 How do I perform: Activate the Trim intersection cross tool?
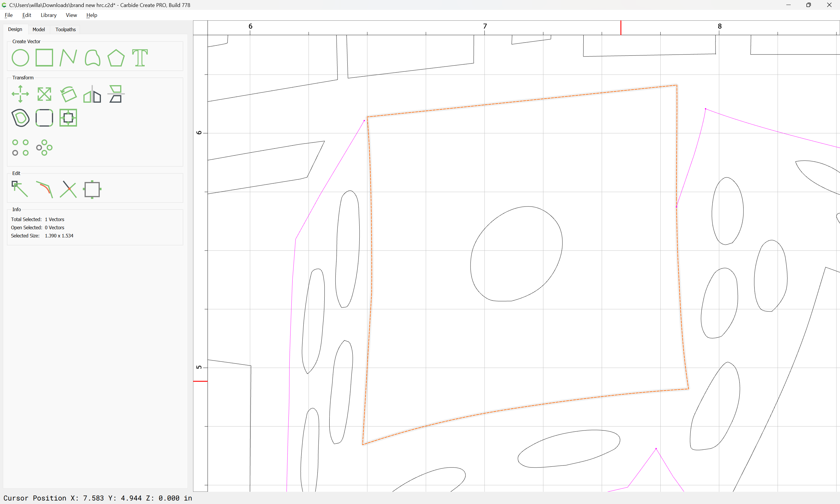[x=68, y=189]
